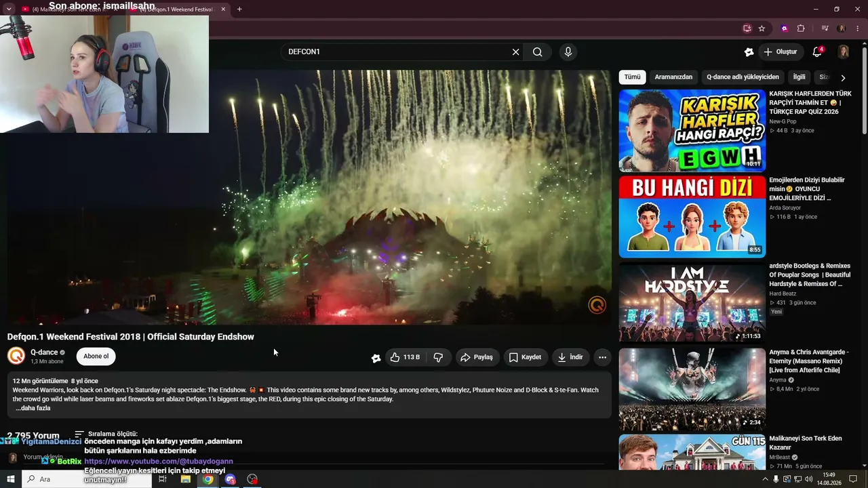Image resolution: width=868 pixels, height=488 pixels.
Task: Start voice search with the microphone
Action: pyautogui.click(x=568, y=52)
